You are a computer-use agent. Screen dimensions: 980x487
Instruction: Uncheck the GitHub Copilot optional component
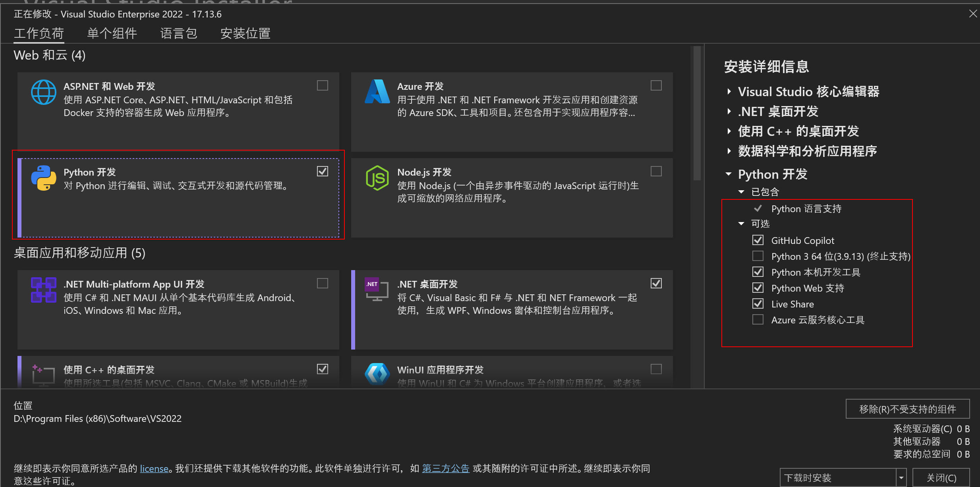pos(758,240)
